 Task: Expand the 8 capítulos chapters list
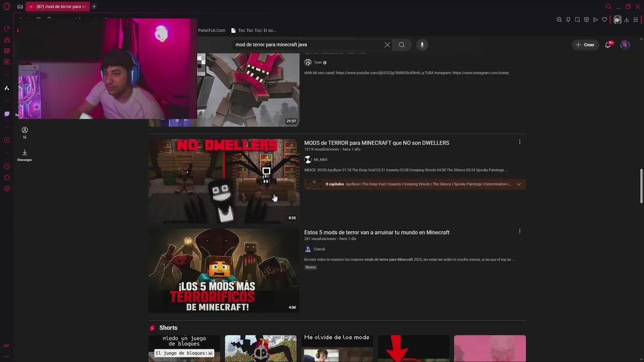pos(519,184)
